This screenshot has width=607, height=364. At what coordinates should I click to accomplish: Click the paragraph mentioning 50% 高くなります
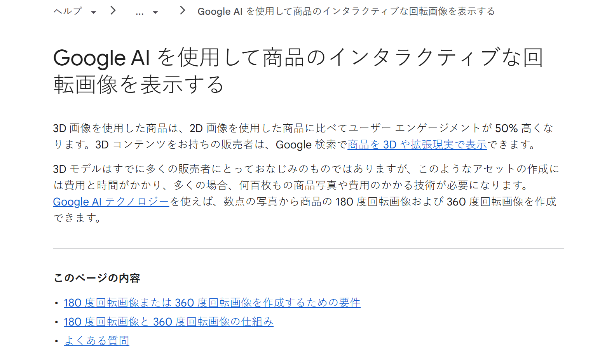(x=303, y=136)
